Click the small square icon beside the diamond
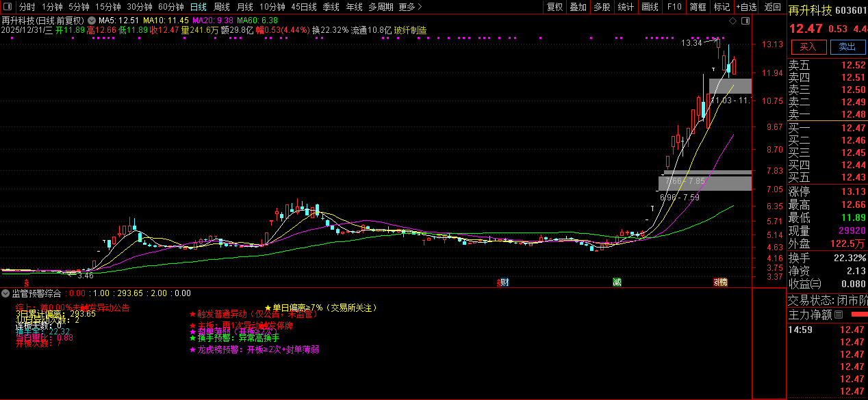Screen dimensions: 868x400 (x=745, y=21)
